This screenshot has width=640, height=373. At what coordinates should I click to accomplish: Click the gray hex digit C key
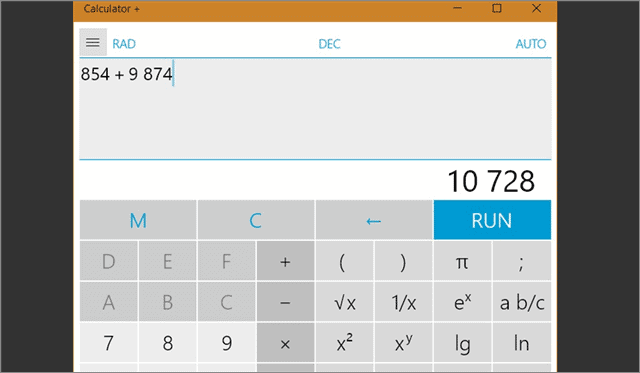pos(227,302)
